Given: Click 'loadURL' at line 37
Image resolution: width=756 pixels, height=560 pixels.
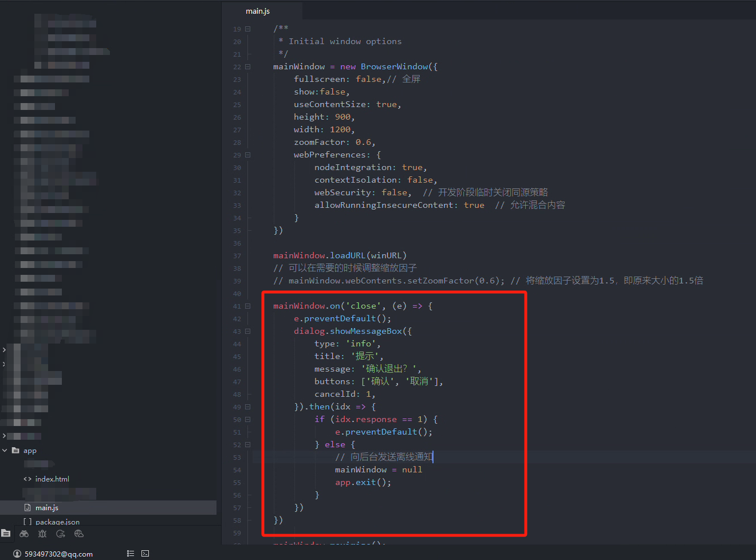Looking at the screenshot, I should click(x=348, y=255).
